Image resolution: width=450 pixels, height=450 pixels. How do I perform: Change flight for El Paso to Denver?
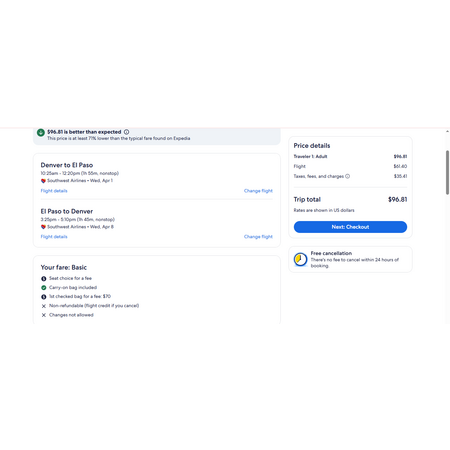(258, 237)
